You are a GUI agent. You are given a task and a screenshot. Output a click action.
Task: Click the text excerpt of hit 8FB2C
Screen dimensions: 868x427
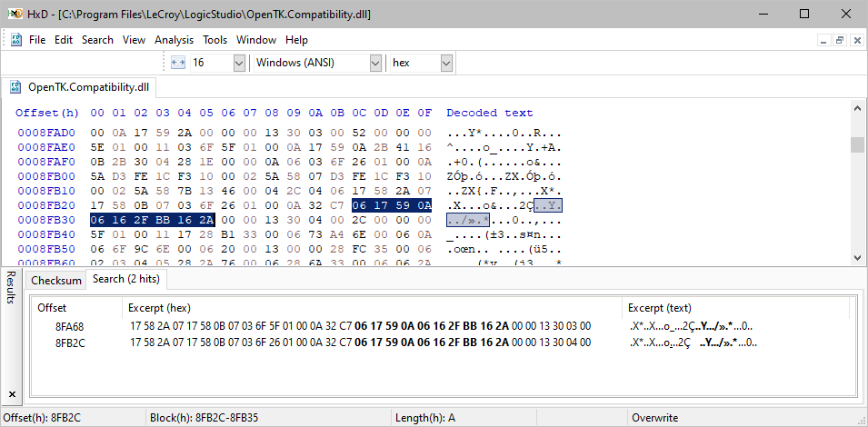click(693, 343)
